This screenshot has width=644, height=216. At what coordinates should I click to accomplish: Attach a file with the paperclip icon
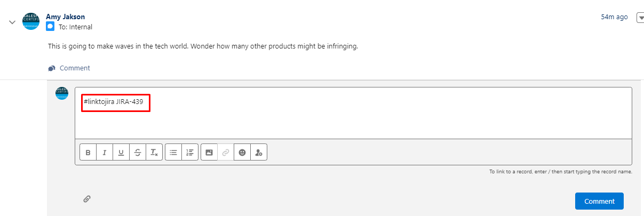point(86,199)
